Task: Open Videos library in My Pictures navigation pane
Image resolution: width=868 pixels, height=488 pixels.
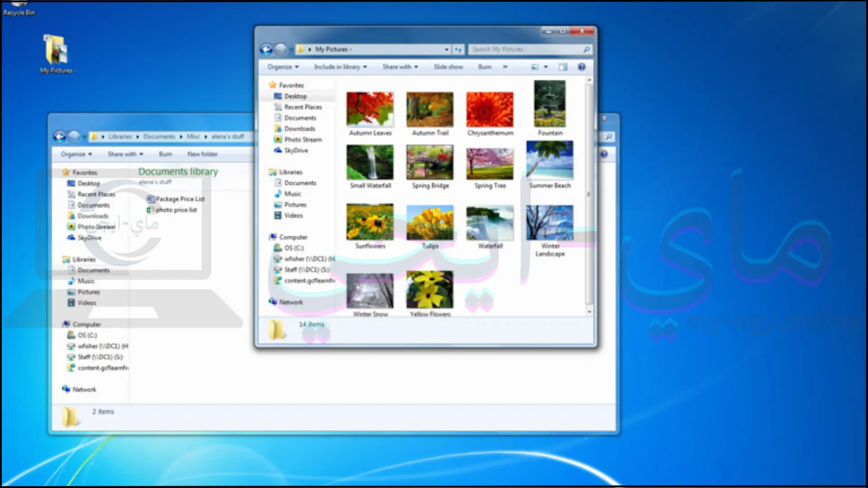Action: (x=288, y=216)
